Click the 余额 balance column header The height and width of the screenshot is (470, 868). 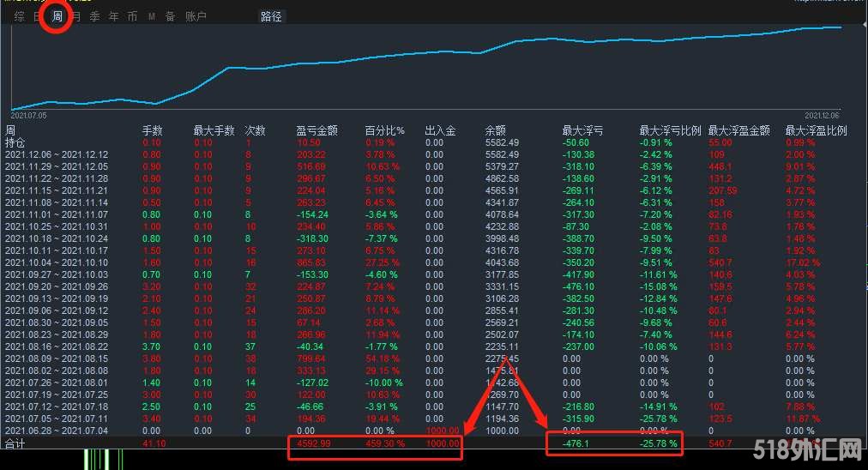[495, 130]
